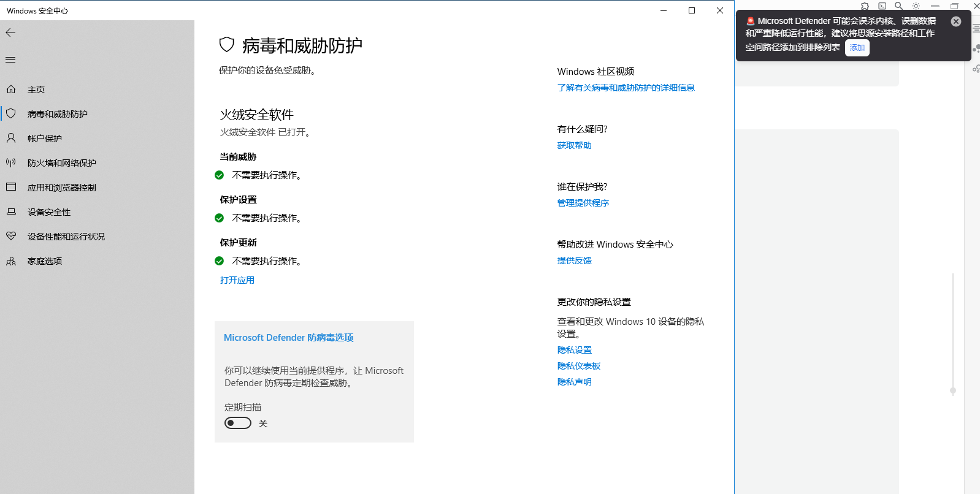Click the 获取帮助 link
The height and width of the screenshot is (494, 980).
(574, 145)
